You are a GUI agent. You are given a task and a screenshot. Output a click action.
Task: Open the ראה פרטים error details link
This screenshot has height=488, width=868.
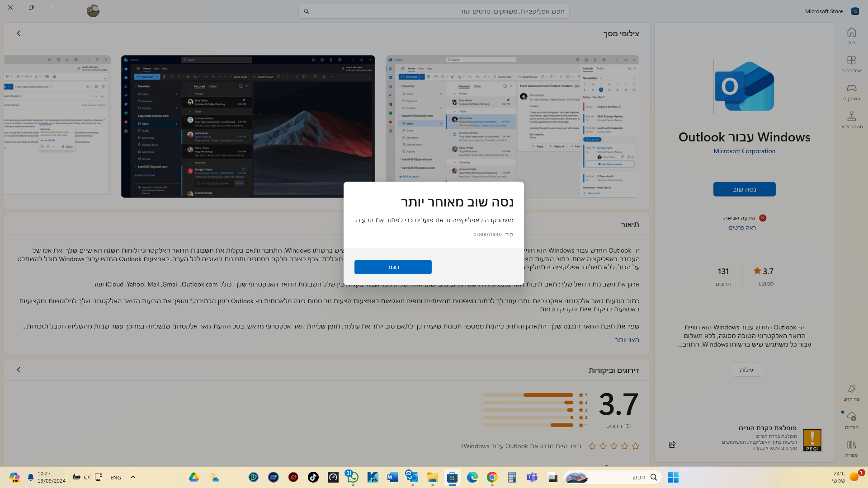coord(742,227)
